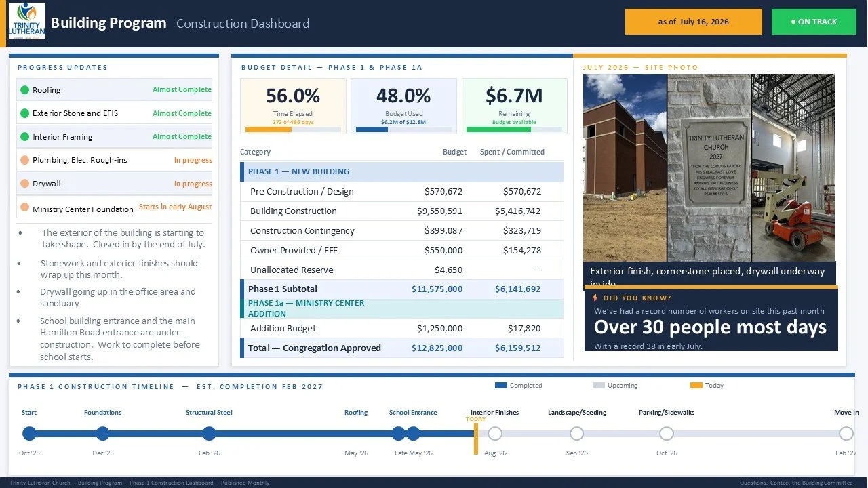Select the School Entrance timeline marker
The width and height of the screenshot is (868, 488).
point(413,434)
